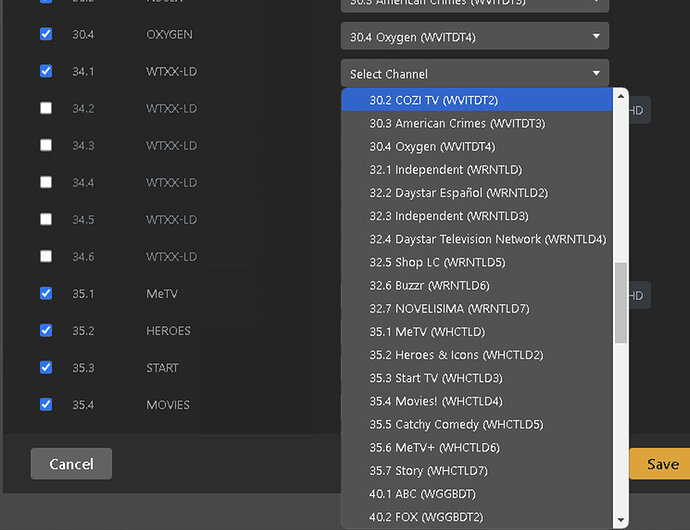Enable the 34.2 WTXX-LD channel checkbox

[46, 108]
